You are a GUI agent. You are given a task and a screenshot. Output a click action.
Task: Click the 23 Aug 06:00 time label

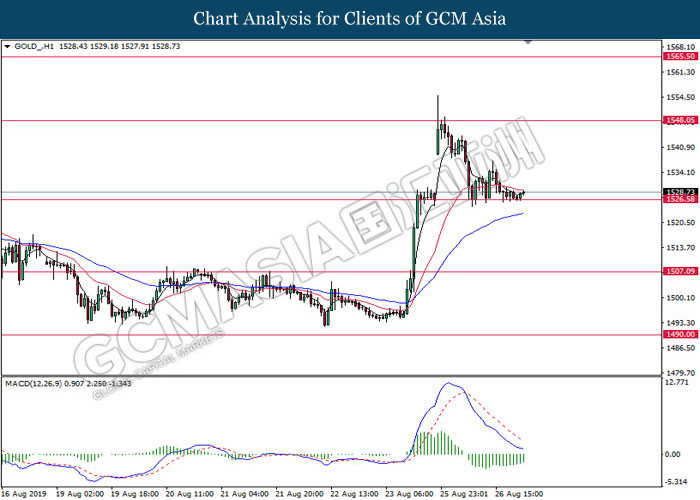tap(410, 494)
